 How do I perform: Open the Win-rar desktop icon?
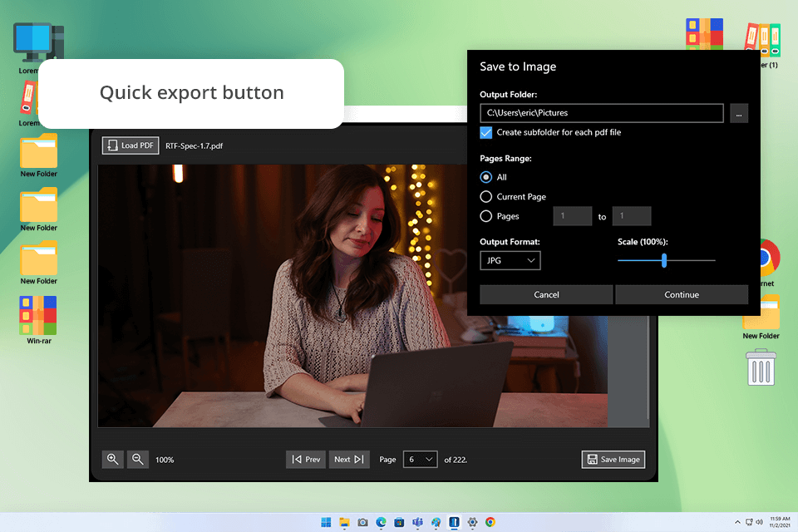[38, 316]
